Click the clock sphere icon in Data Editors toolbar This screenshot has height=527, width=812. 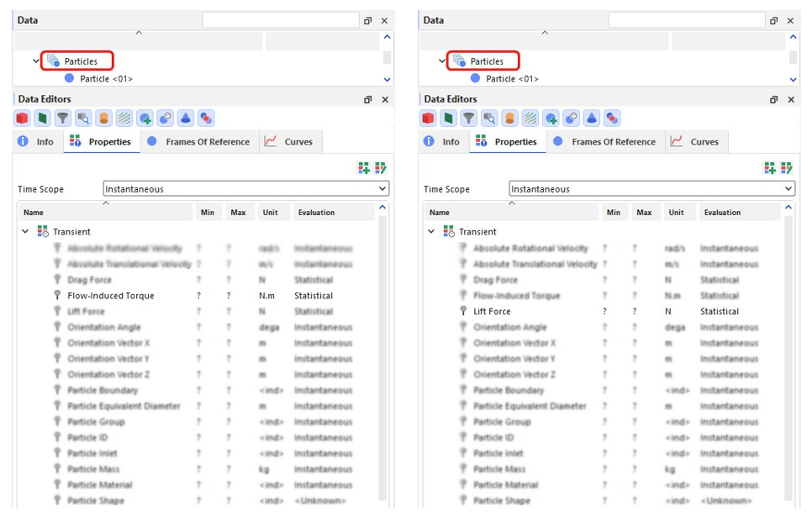(163, 118)
